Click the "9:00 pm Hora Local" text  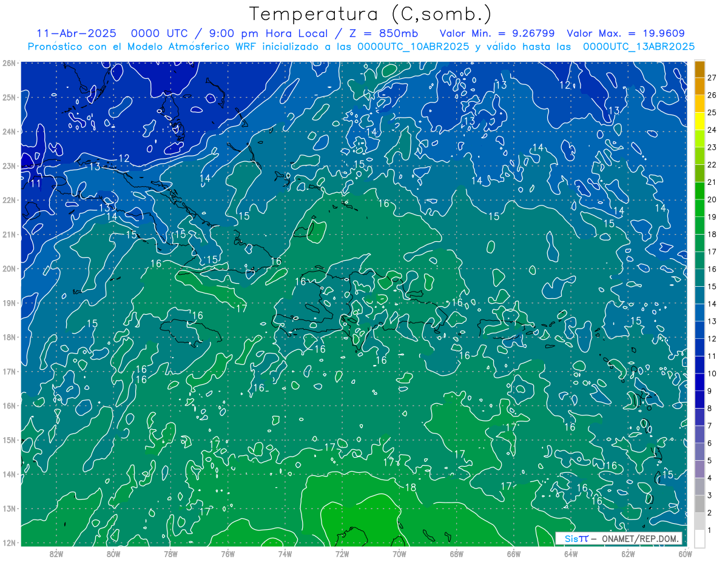(269, 33)
